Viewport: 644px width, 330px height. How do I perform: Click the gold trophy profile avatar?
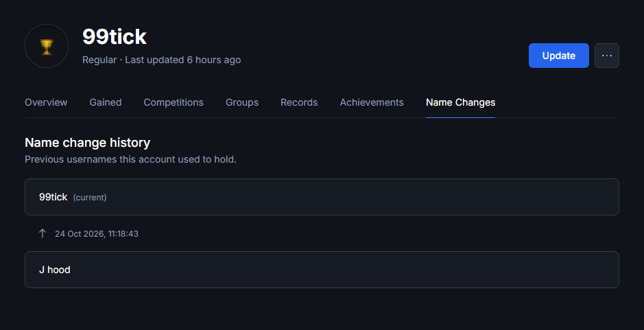47,46
